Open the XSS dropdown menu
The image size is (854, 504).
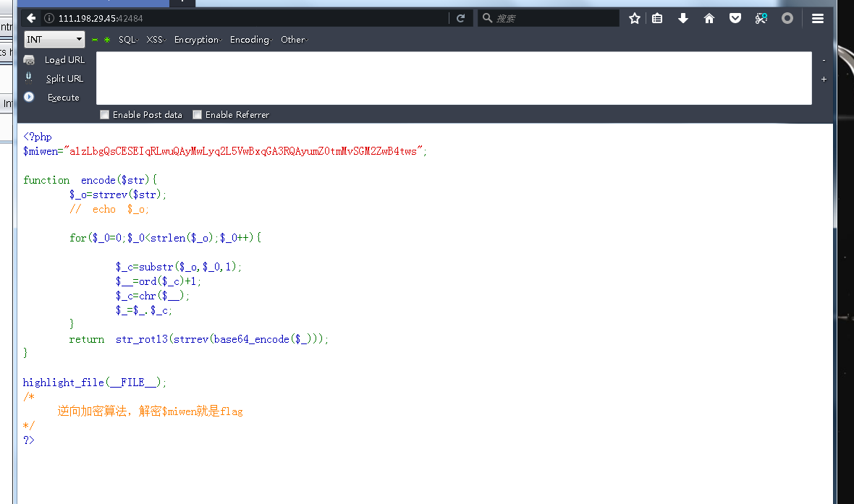tap(156, 40)
